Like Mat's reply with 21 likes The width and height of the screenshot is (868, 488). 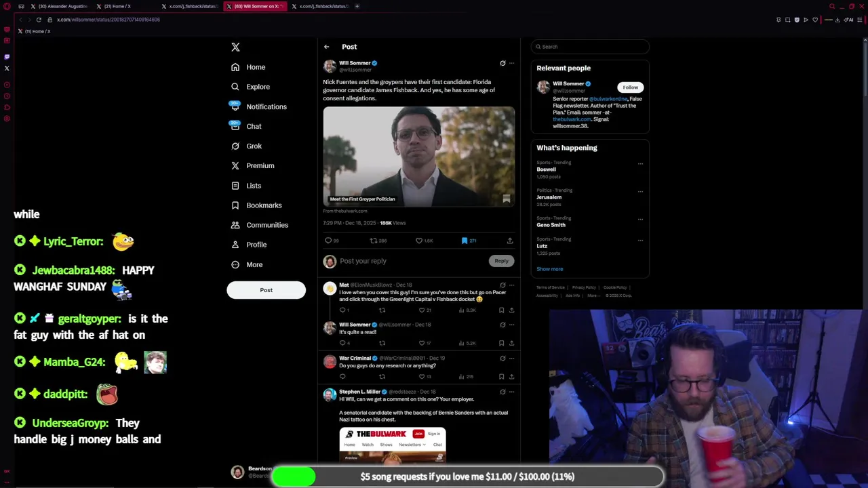pyautogui.click(x=425, y=310)
